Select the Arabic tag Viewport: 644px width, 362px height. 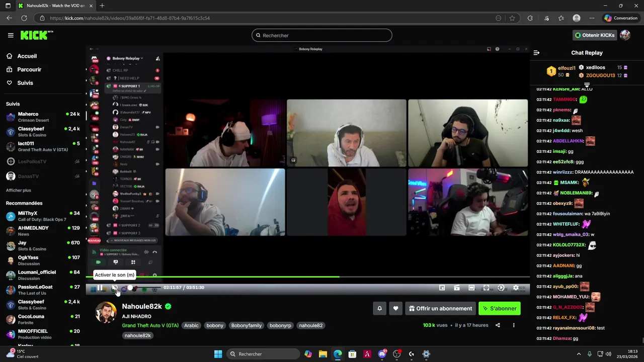191,325
